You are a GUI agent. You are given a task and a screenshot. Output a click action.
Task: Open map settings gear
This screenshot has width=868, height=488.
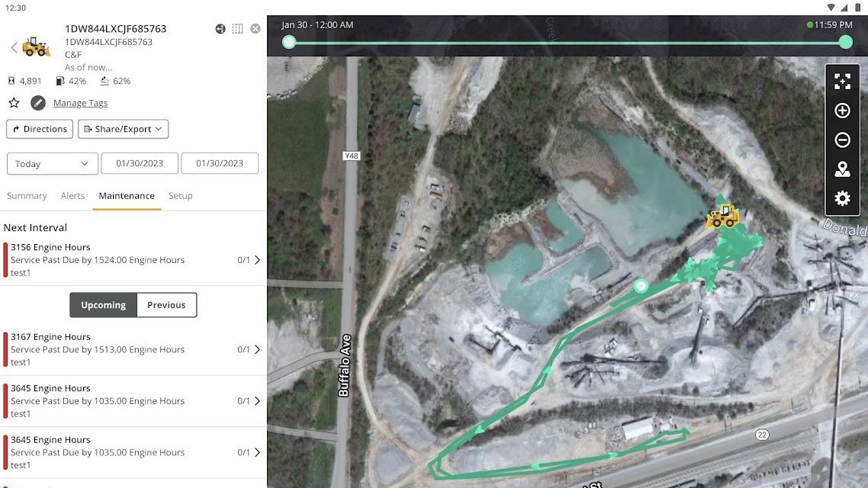point(842,198)
